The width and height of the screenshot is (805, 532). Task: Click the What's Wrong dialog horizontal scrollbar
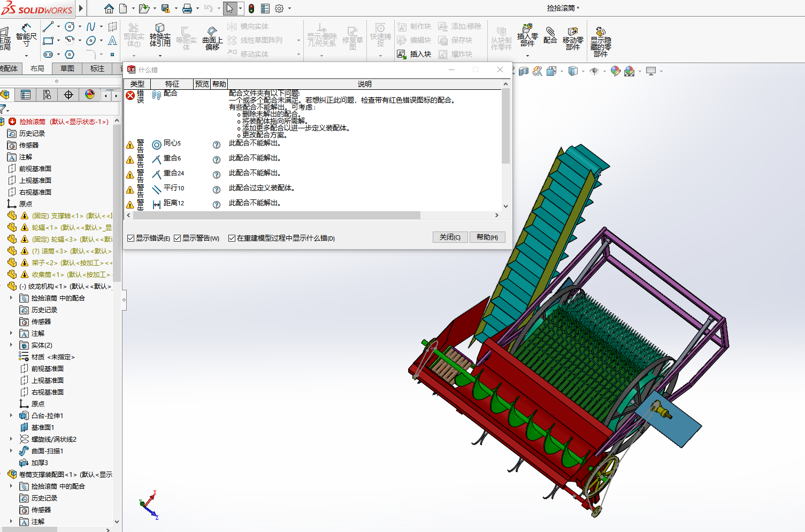tap(277, 215)
